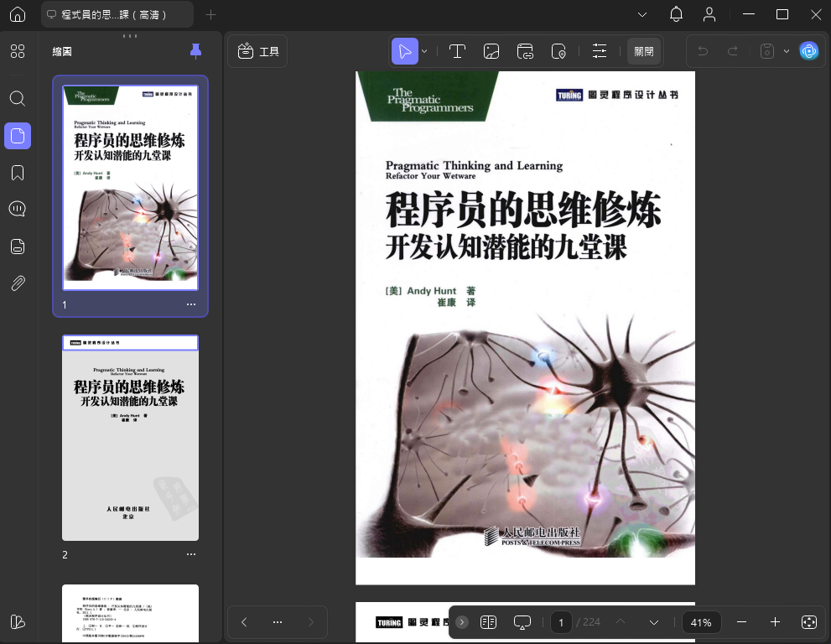Screen dimensions: 831x644
Task: Open the search panel in the sidebar
Action: 17,98
